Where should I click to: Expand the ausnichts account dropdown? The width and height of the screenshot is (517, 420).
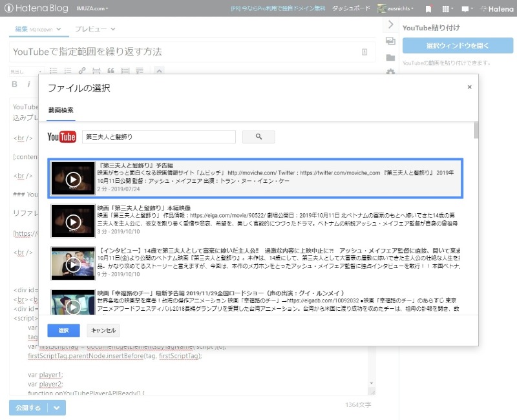click(396, 9)
